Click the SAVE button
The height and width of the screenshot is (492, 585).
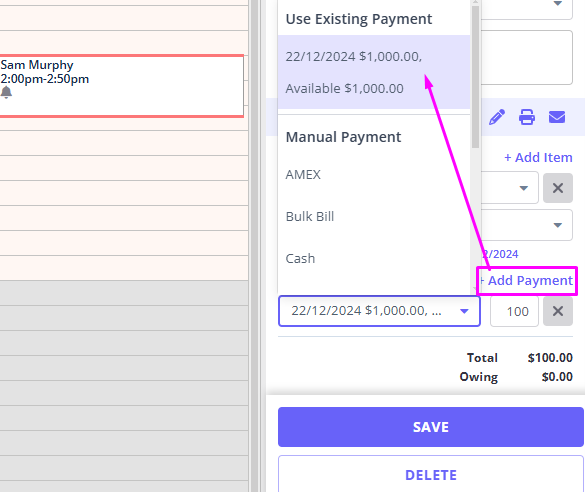(431, 427)
